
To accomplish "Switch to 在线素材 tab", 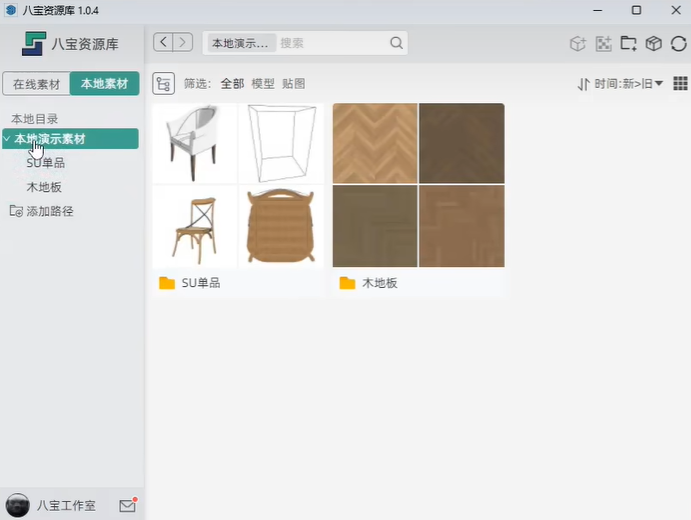I will tap(35, 84).
